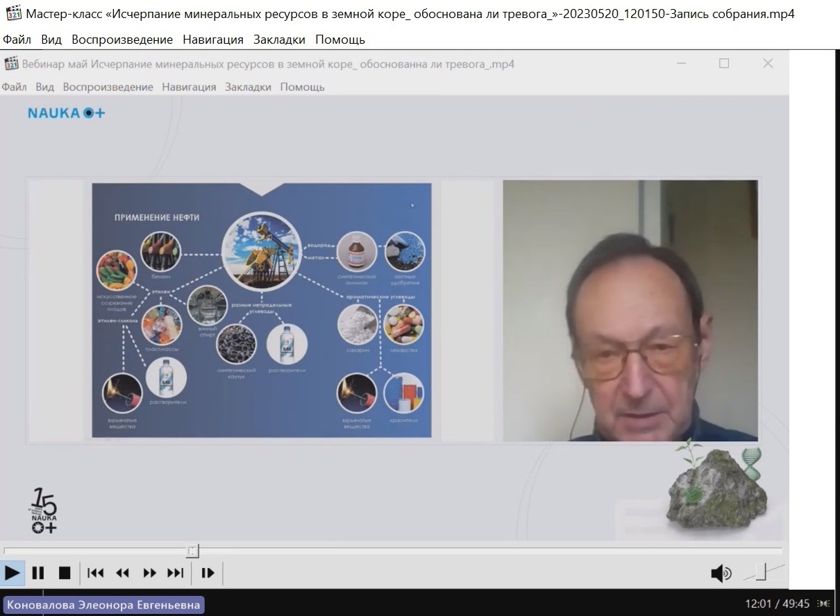Stop the video with the square button

65,573
